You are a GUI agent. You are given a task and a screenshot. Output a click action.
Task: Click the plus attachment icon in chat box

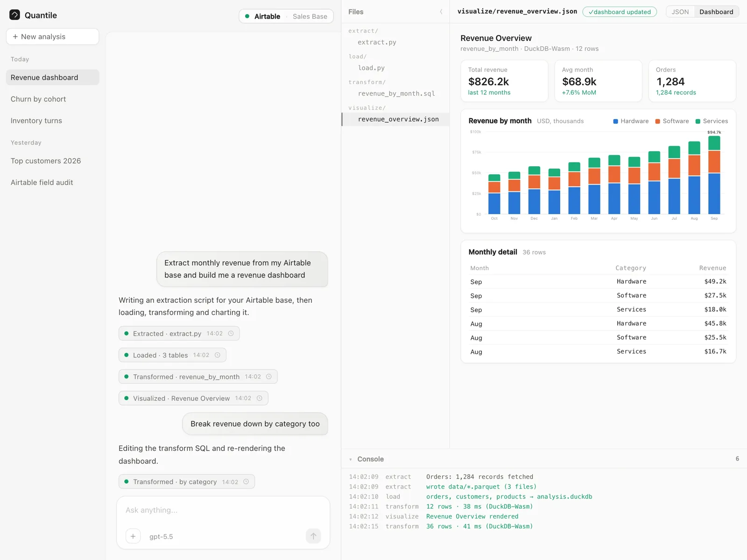[133, 536]
